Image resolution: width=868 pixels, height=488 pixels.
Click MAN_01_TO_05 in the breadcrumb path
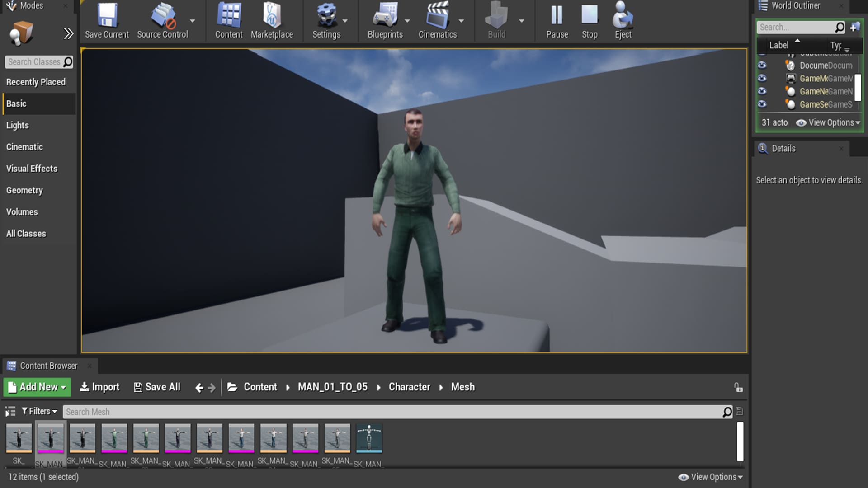point(332,387)
